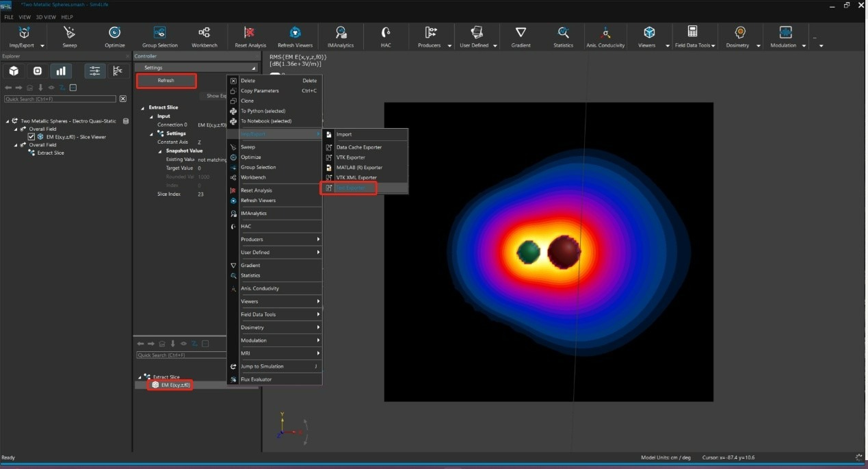Screen dimensions: 868x469
Task: Click the Explorer Quick Search field
Action: pos(60,99)
